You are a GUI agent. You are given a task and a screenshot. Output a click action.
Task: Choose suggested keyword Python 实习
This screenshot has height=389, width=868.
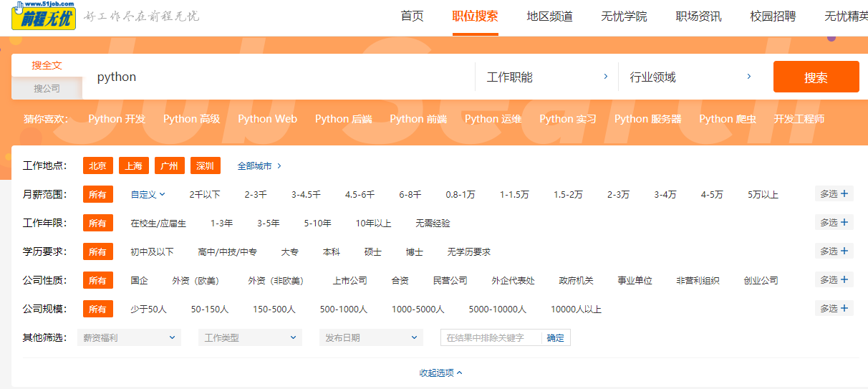[x=568, y=119]
